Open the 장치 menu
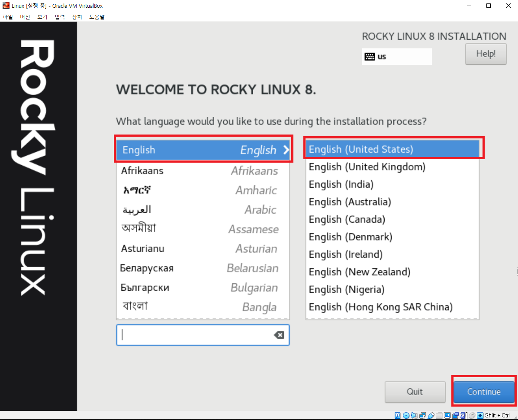 tap(77, 17)
